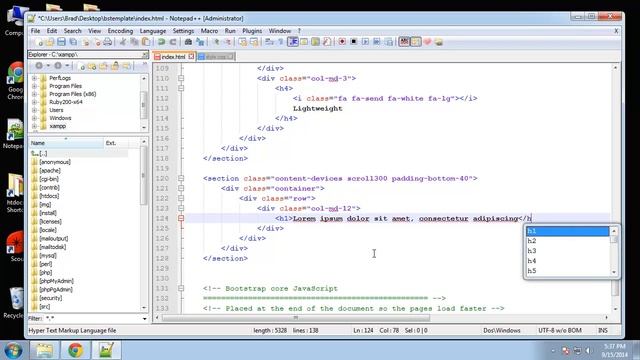The width and height of the screenshot is (640, 360).
Task: Click the Copy toolbar icon
Action: click(x=134, y=42)
